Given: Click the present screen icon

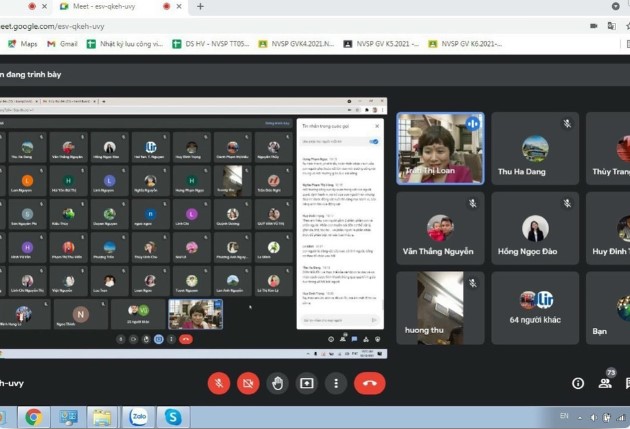Looking at the screenshot, I should pyautogui.click(x=307, y=383).
